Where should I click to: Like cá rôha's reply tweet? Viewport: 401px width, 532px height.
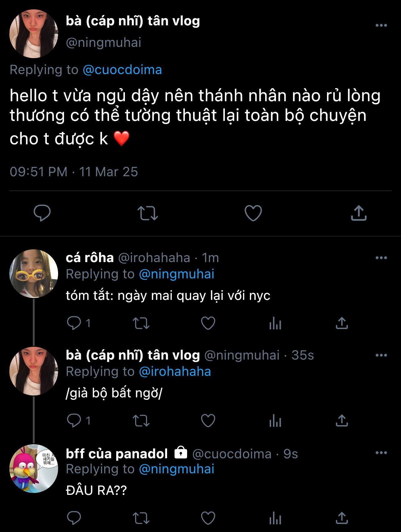[208, 323]
